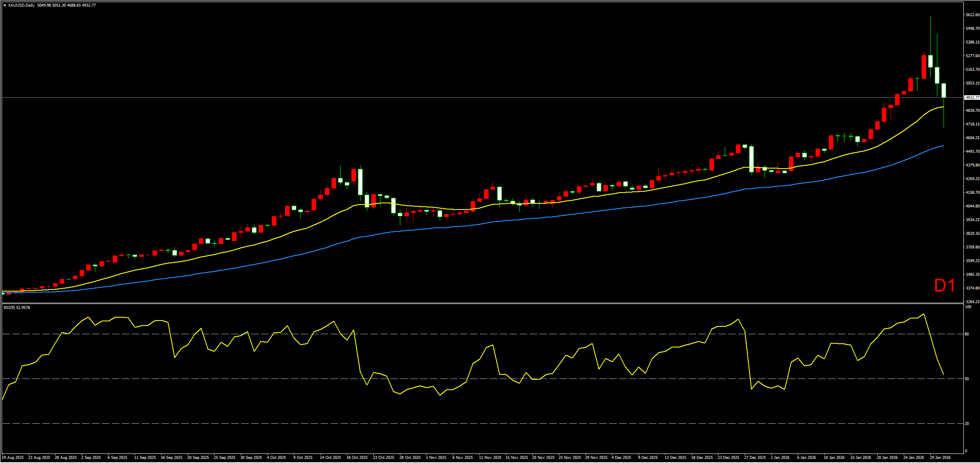Click the RSI 100 scale label
980x463 pixels.
(968, 307)
